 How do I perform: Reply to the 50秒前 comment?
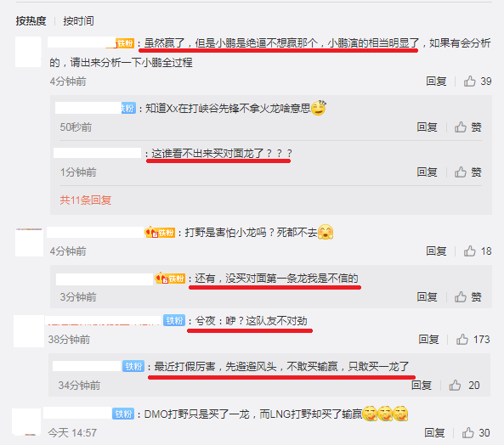[427, 127]
